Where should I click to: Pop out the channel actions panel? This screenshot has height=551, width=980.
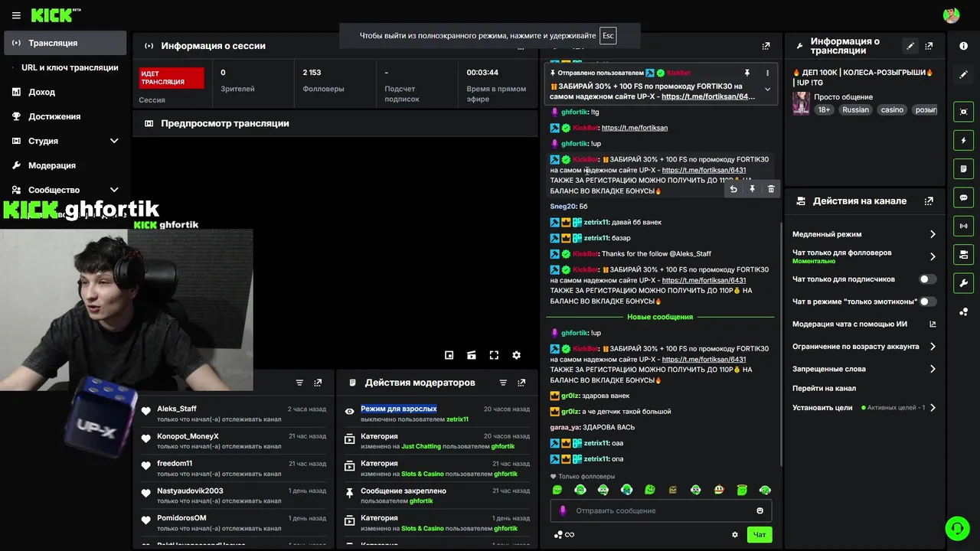(x=929, y=201)
